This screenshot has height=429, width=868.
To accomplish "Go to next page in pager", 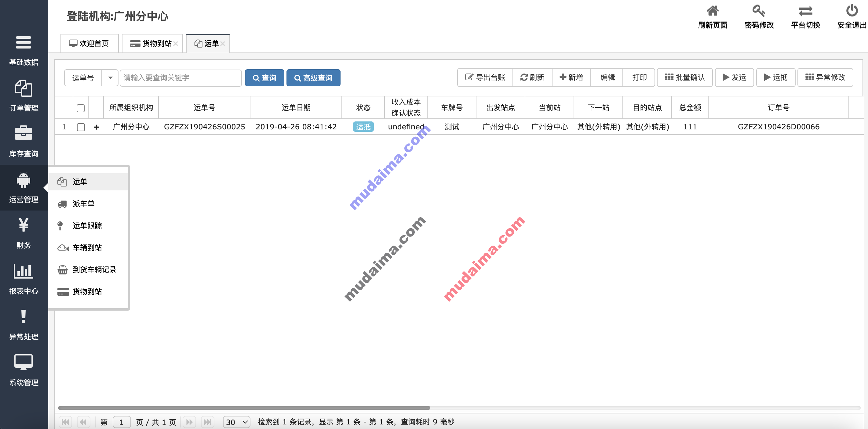I will click(190, 422).
